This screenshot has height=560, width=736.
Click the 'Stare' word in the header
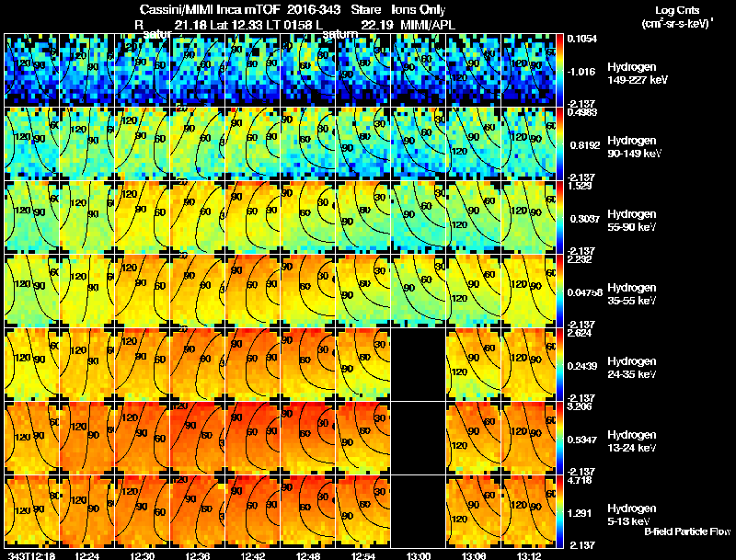click(x=365, y=10)
